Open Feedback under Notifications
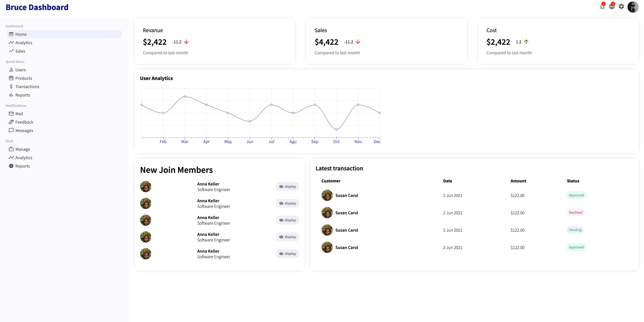Viewport: 644px width, 322px height. [64, 122]
